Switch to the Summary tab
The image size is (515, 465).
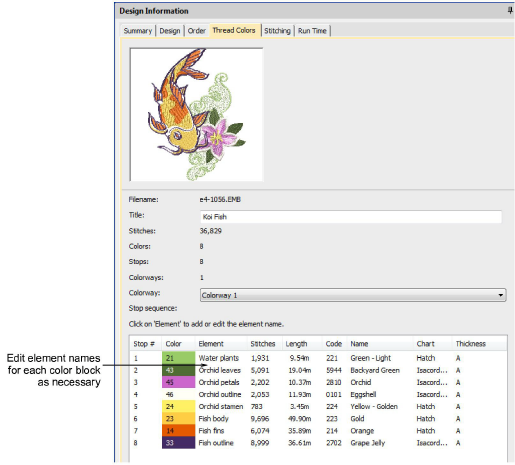click(x=138, y=31)
